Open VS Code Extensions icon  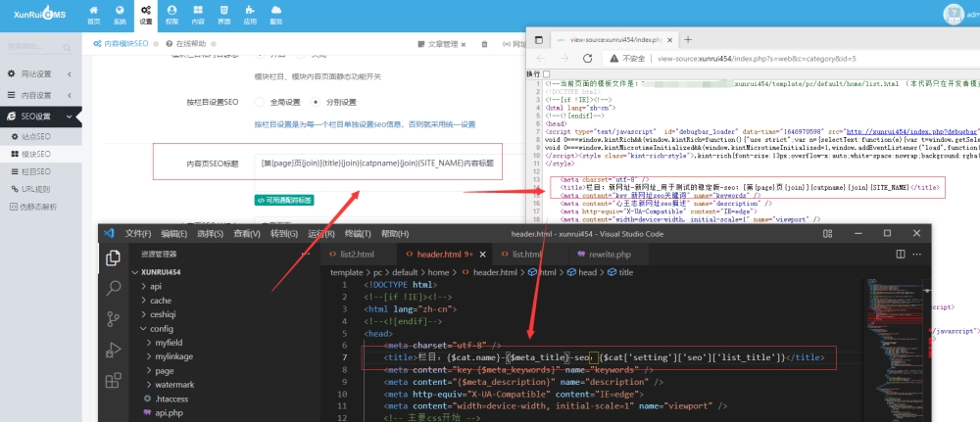pyautogui.click(x=113, y=380)
